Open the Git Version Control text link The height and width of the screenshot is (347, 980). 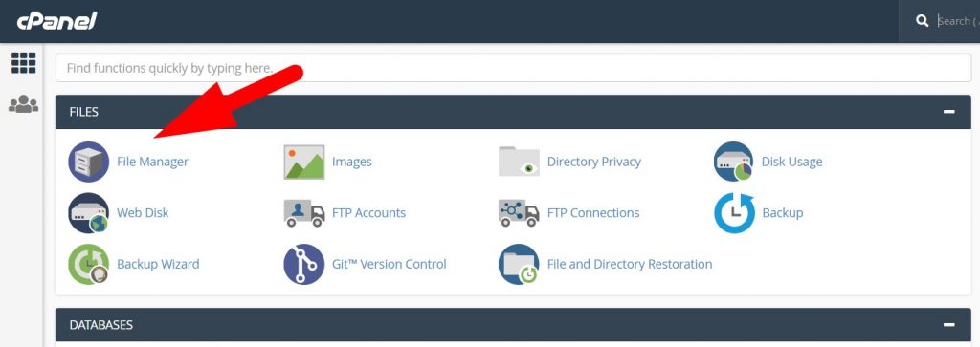(x=389, y=264)
